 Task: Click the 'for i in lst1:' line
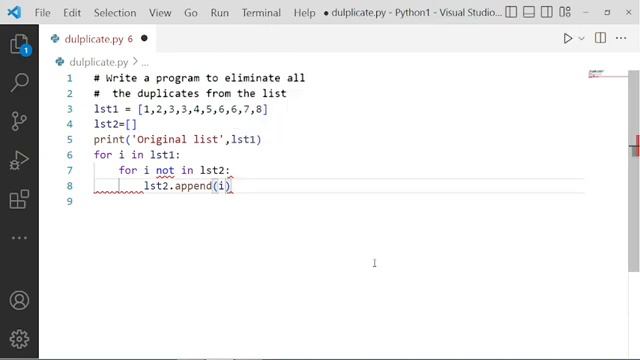point(137,155)
